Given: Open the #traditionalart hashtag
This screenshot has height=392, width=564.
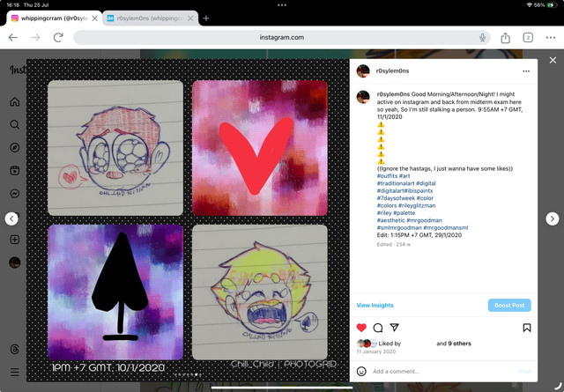Looking at the screenshot, I should [396, 183].
